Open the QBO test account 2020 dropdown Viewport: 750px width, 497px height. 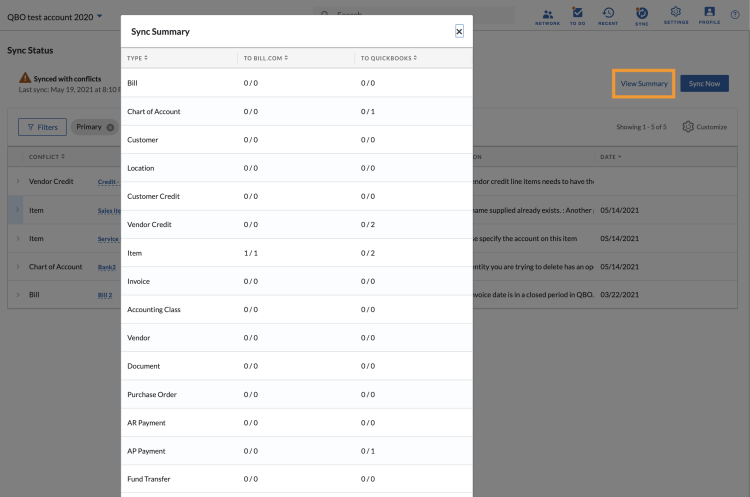(x=55, y=17)
